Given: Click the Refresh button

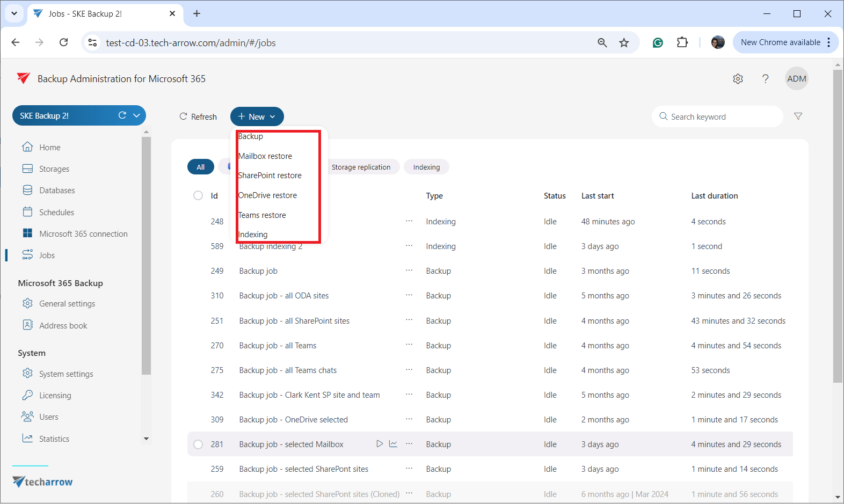Looking at the screenshot, I should point(198,116).
